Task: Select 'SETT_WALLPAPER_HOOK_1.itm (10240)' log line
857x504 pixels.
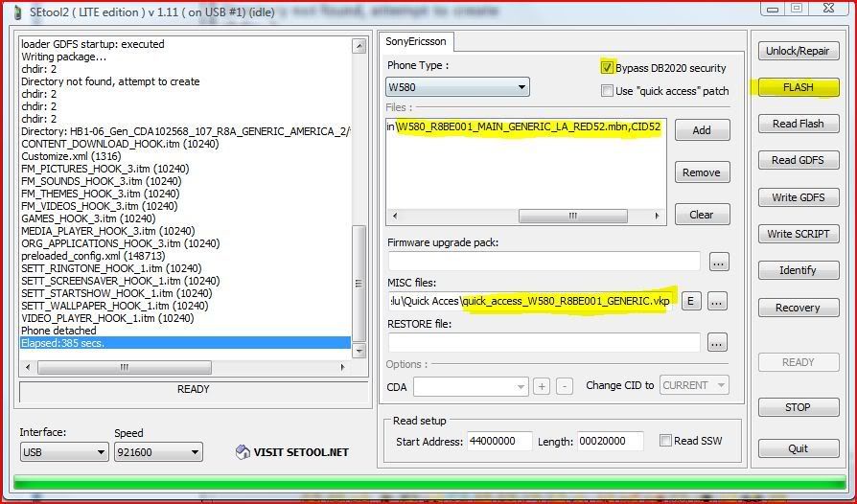Action: [x=115, y=306]
